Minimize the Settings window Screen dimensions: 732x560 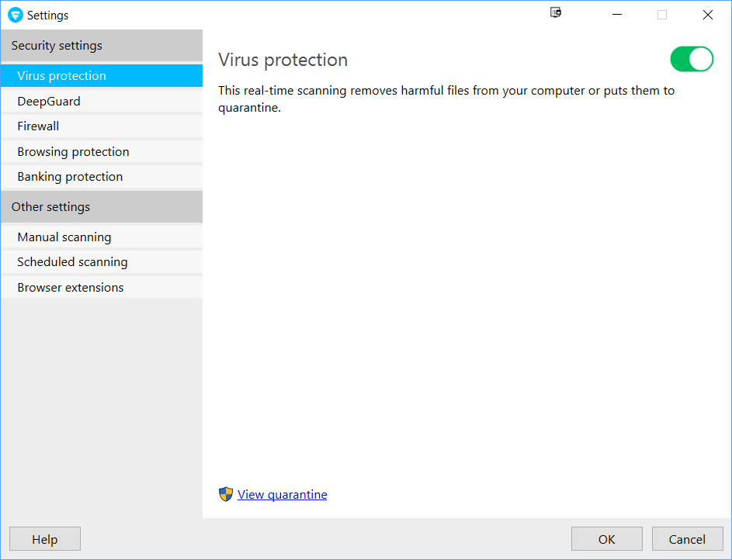[x=617, y=15]
